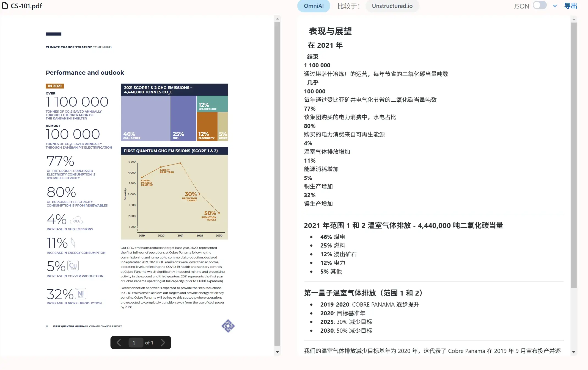Viewport: 588px width, 370px height.
Task: Click the page number input field
Action: (x=135, y=343)
